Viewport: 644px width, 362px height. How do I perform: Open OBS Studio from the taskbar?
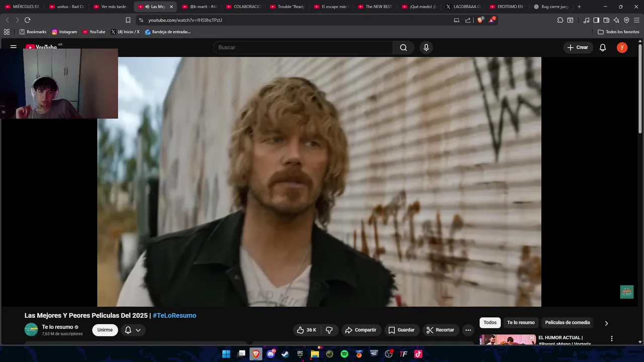pyautogui.click(x=388, y=354)
